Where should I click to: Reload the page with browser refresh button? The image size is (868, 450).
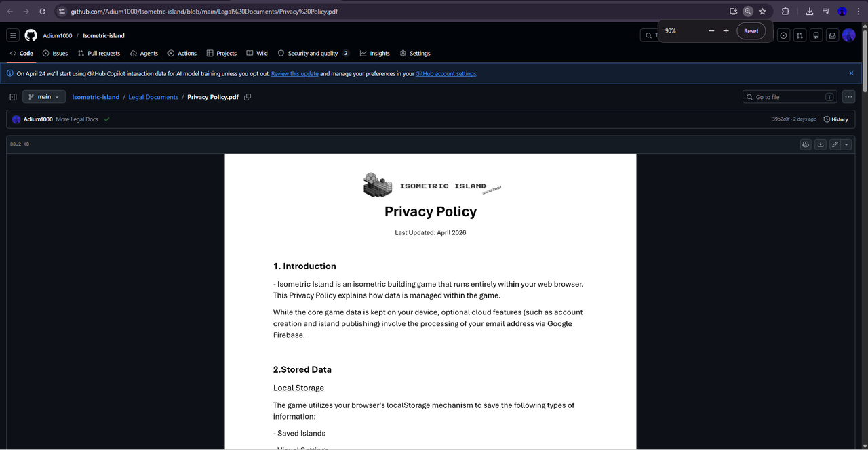pos(43,12)
